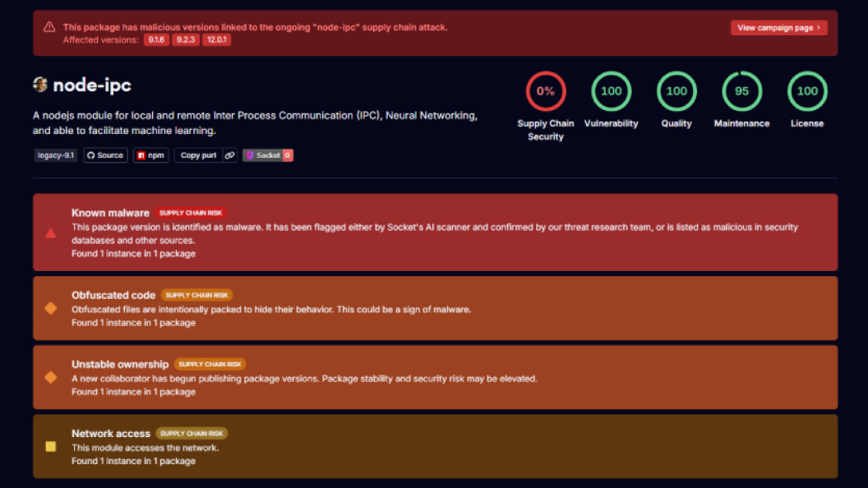Click the orange diamond icon on Obfuscated code
Viewport: 868px width, 488px height.
click(x=50, y=308)
